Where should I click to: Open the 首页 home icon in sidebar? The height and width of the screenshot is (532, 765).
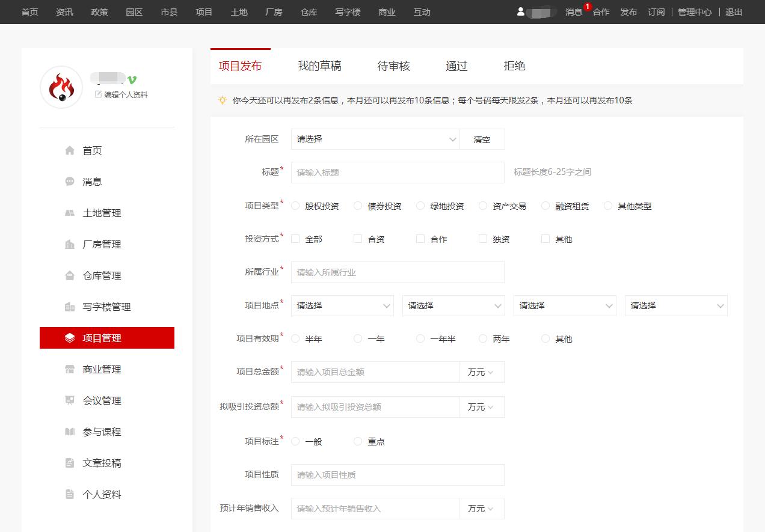click(69, 150)
